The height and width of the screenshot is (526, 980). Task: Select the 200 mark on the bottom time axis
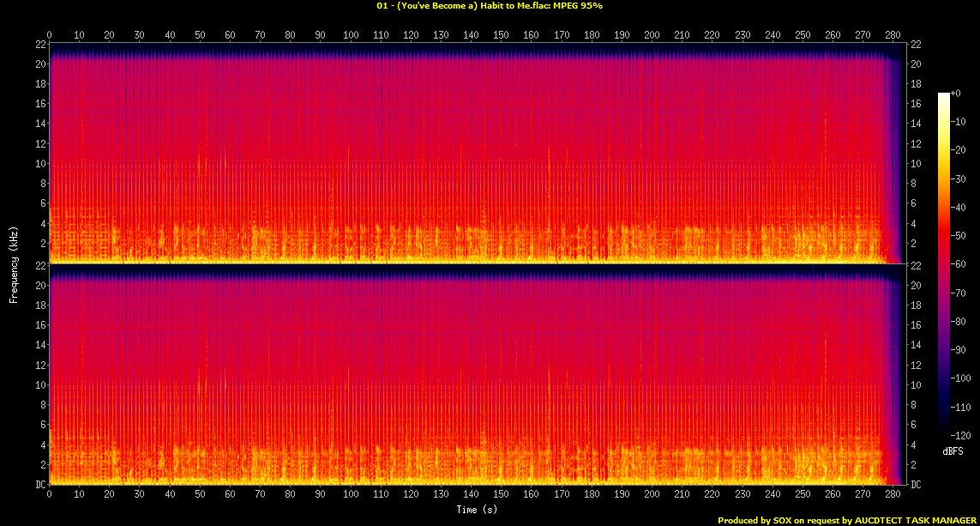click(x=652, y=496)
